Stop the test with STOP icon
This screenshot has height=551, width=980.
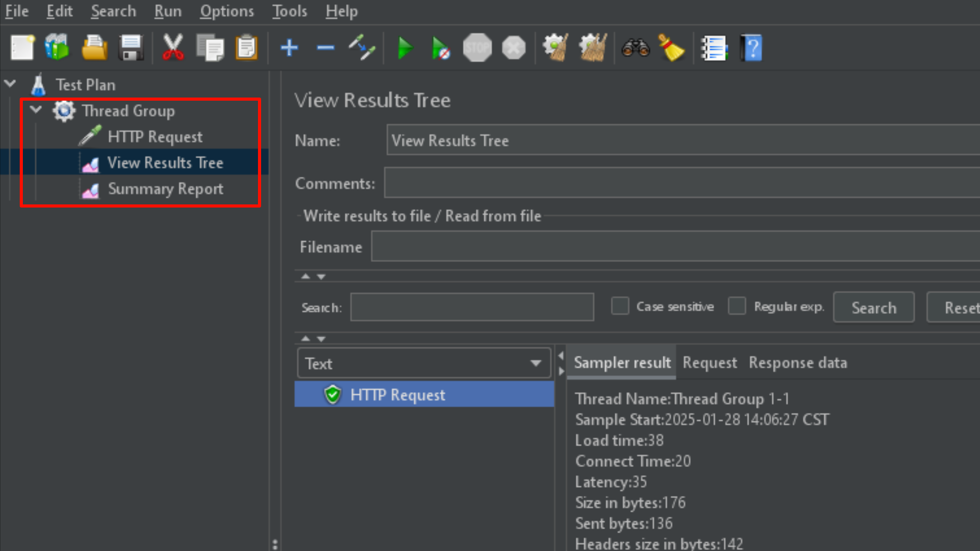[477, 48]
